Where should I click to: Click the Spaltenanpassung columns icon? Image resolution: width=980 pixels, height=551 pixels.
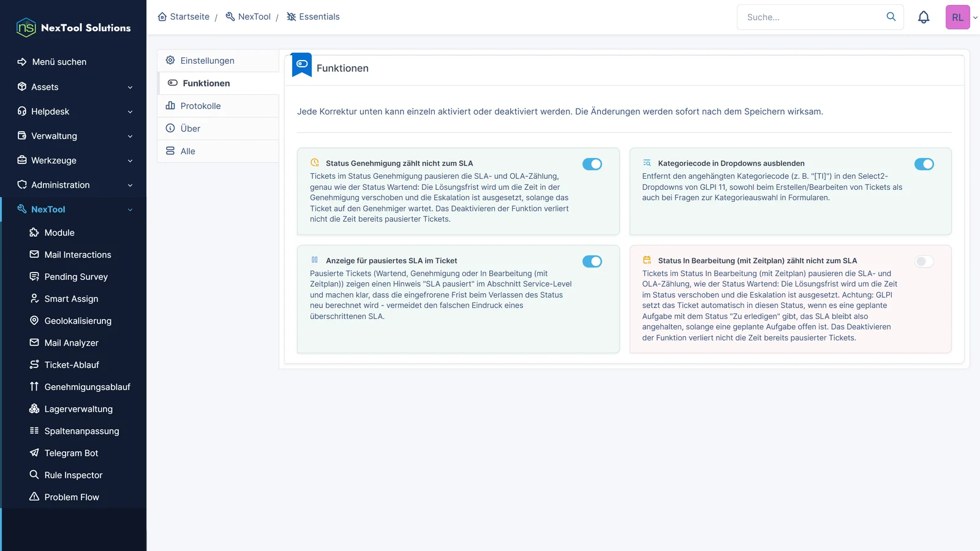tap(34, 430)
